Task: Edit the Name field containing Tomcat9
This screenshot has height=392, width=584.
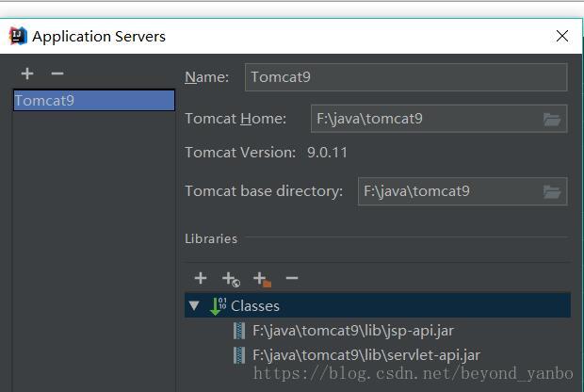Action: click(x=406, y=77)
